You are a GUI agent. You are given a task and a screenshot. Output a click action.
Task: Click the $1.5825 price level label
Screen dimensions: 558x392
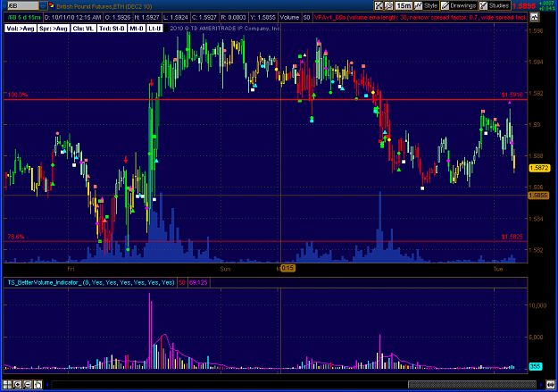pyautogui.click(x=512, y=237)
